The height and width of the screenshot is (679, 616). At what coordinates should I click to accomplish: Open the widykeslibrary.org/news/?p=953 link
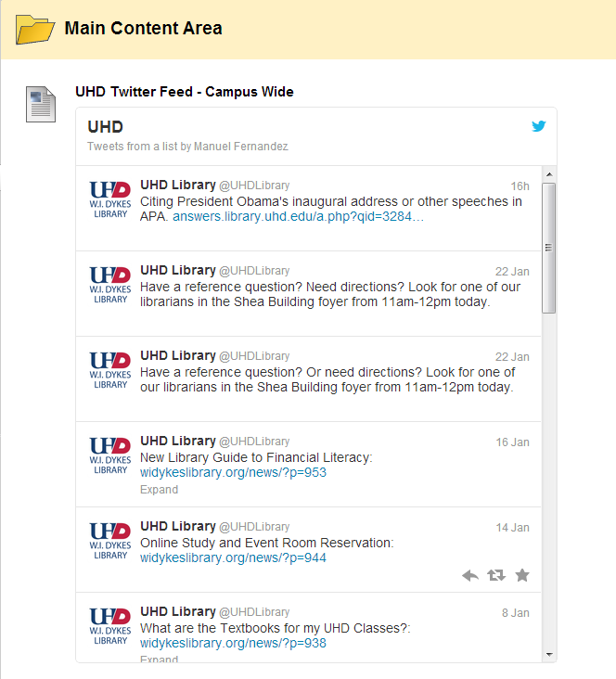(233, 472)
